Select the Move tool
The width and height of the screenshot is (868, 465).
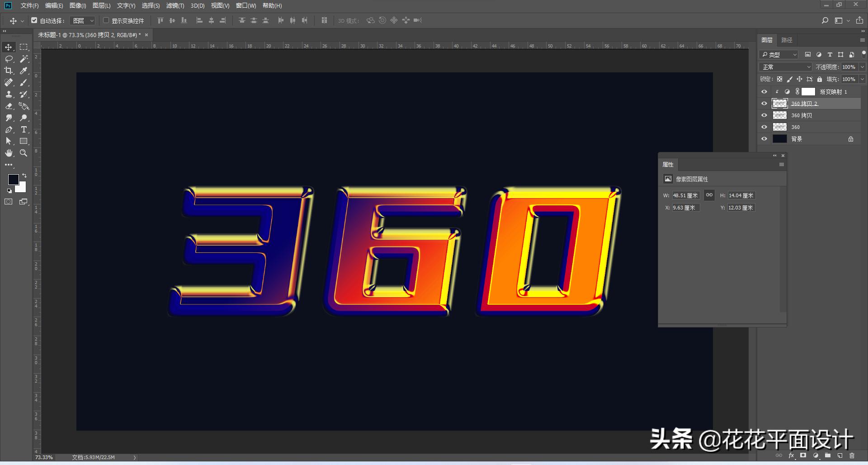(8, 47)
